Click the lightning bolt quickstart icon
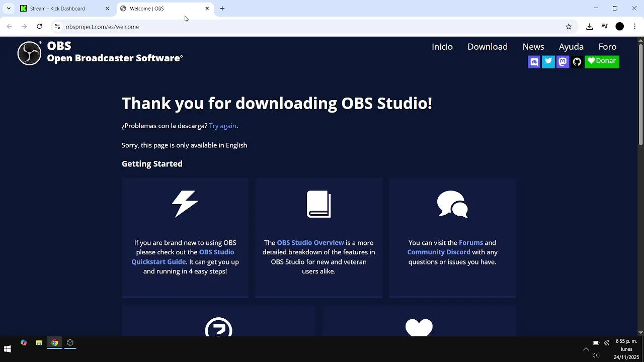 click(x=185, y=204)
